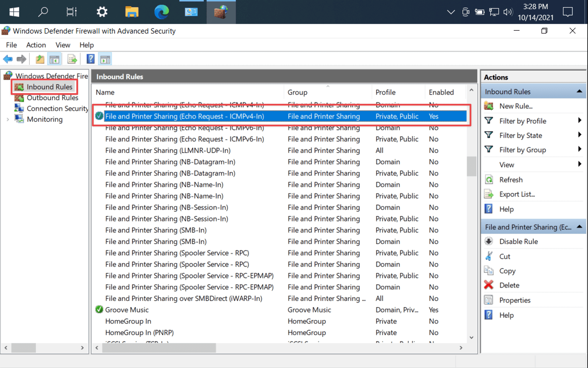Click the Export List toolbar icon
The image size is (588, 368).
[72, 59]
